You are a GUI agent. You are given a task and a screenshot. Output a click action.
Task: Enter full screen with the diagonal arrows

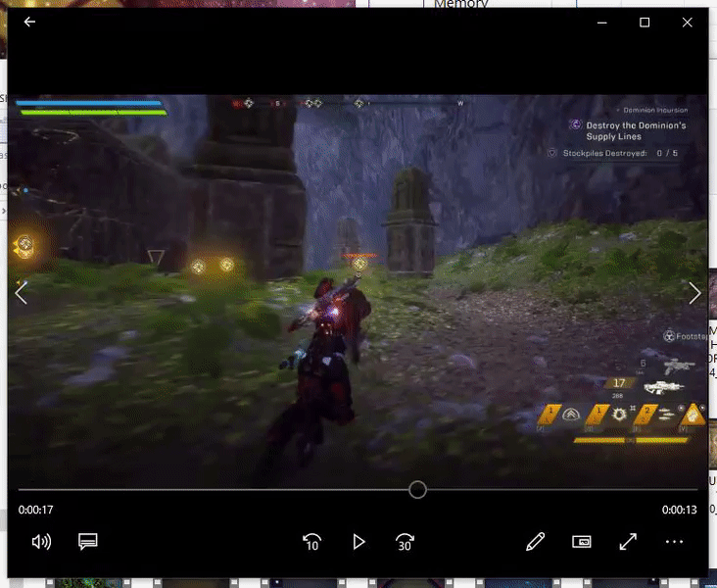coord(628,542)
